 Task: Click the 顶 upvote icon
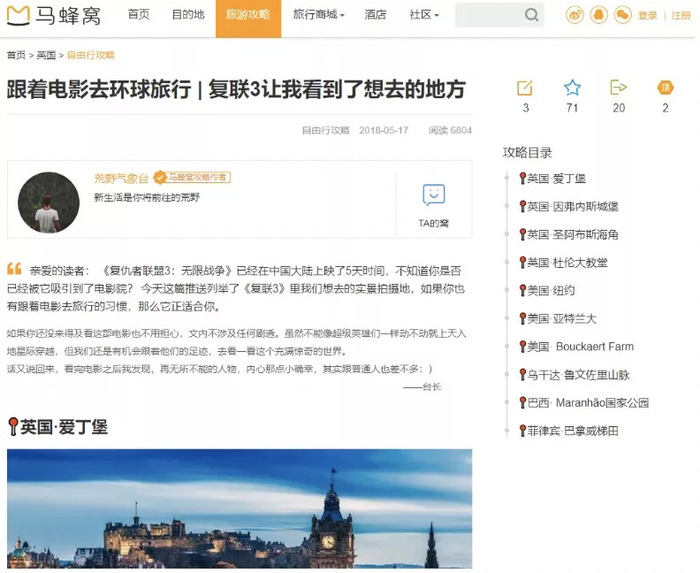[665, 87]
